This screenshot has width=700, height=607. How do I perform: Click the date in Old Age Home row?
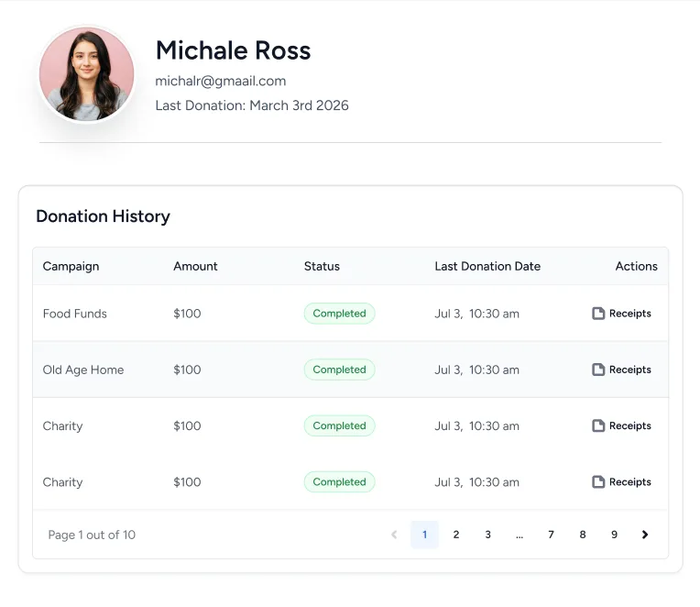click(x=476, y=370)
